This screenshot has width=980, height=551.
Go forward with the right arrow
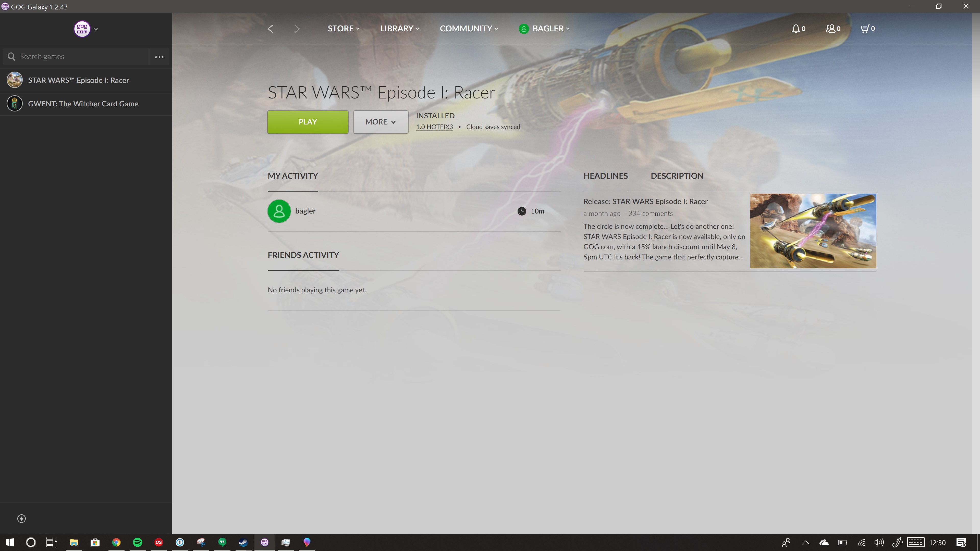click(297, 29)
